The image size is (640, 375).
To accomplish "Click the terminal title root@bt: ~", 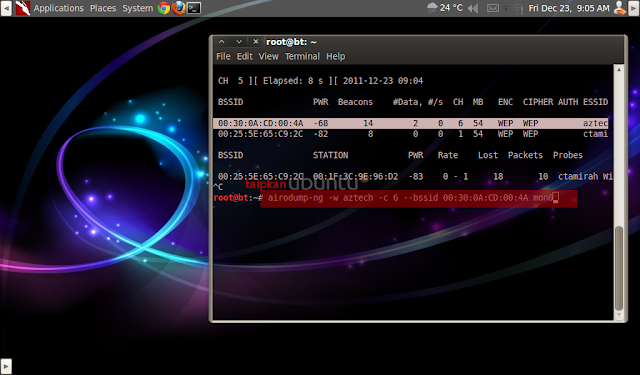I will (291, 42).
